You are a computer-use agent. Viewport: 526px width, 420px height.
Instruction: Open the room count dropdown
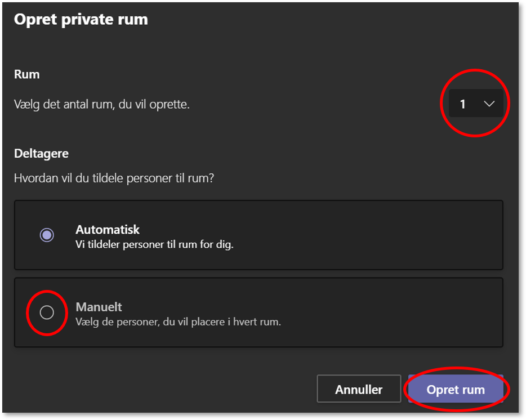(475, 104)
